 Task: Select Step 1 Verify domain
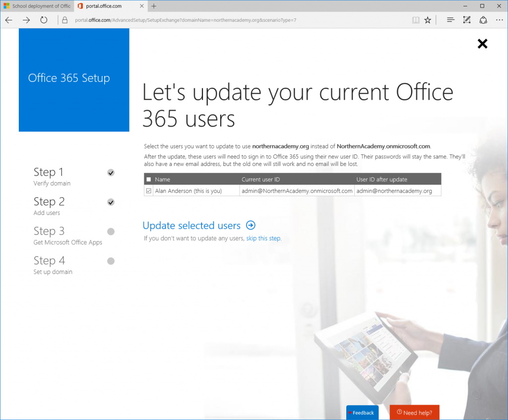(52, 177)
